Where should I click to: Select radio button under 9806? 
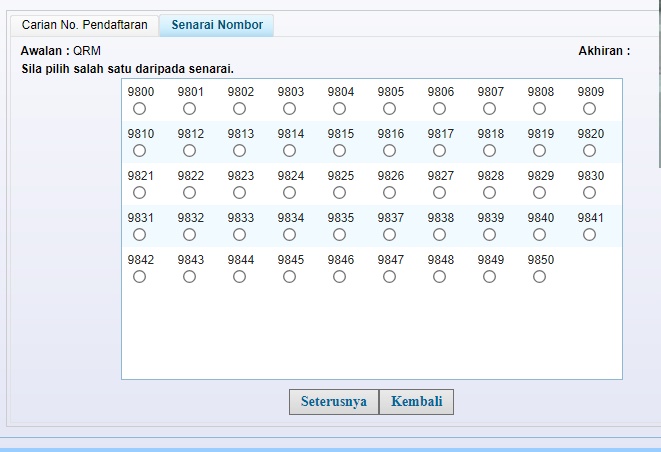pyautogui.click(x=439, y=109)
